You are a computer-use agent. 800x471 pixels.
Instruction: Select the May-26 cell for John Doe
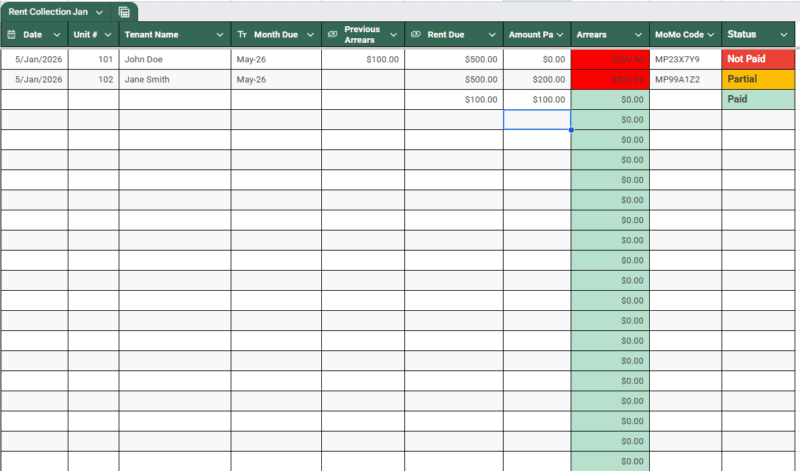[x=276, y=59]
